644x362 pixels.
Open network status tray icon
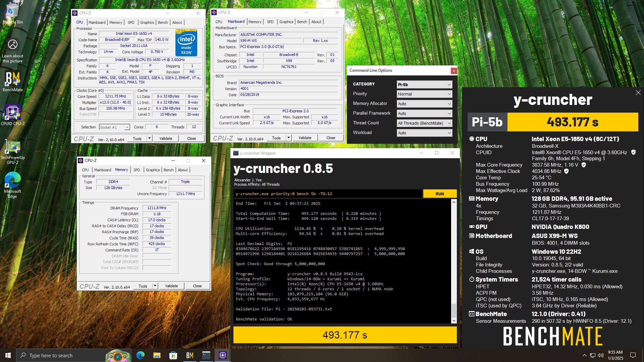coord(593,355)
